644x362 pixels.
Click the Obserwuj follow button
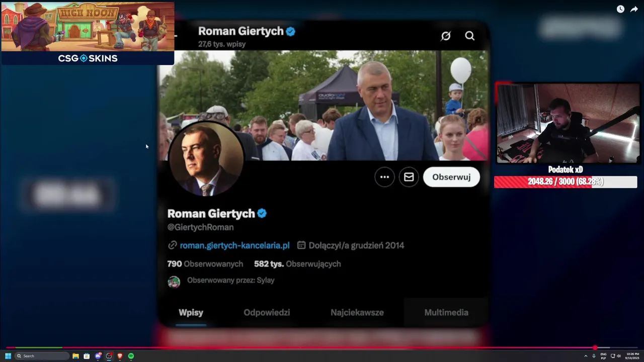tap(451, 177)
